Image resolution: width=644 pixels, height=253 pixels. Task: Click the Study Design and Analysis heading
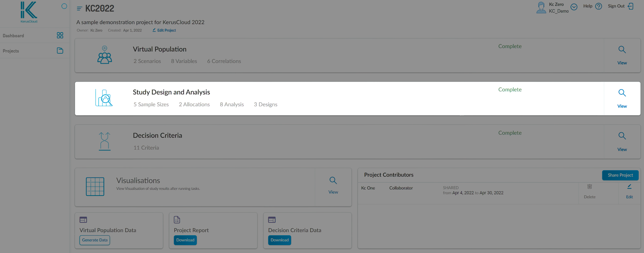coord(172,92)
